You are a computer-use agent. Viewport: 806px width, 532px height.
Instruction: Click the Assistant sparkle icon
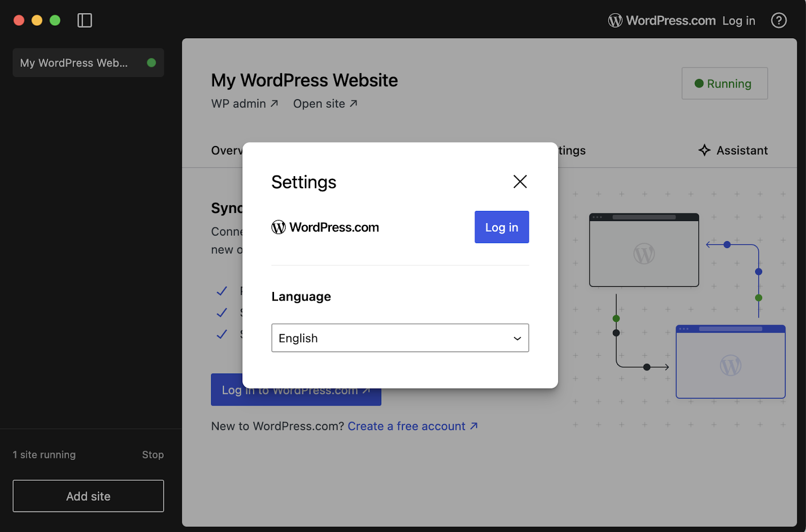tap(703, 150)
